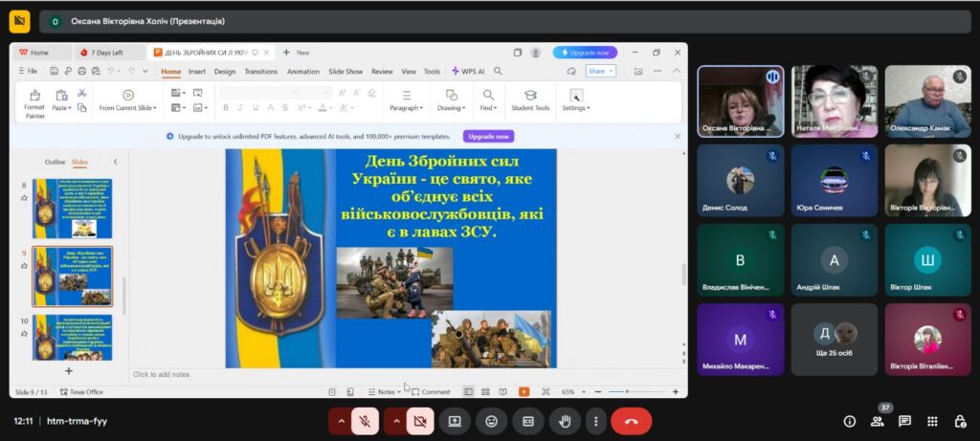Adjust the zoom slider in status bar
The width and height of the screenshot is (980, 441).
pos(626,391)
